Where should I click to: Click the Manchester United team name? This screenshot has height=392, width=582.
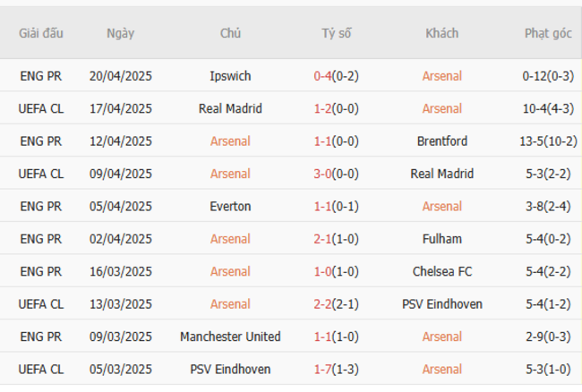[x=230, y=337]
